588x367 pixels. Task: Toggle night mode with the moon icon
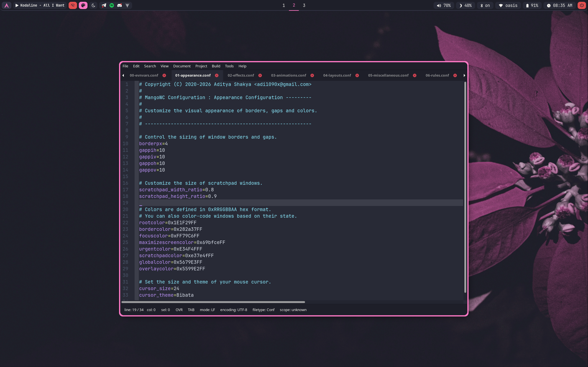pos(93,5)
